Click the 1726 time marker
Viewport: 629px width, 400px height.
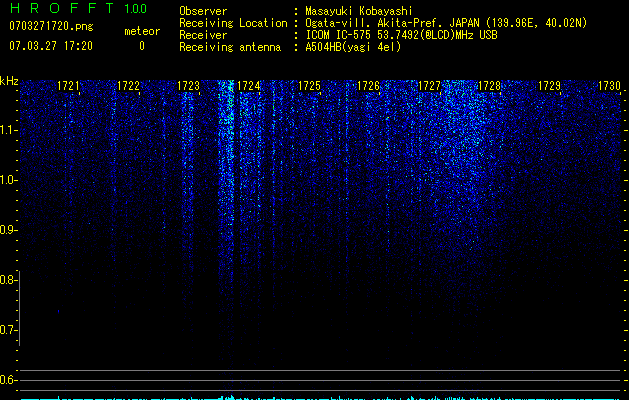[368, 85]
